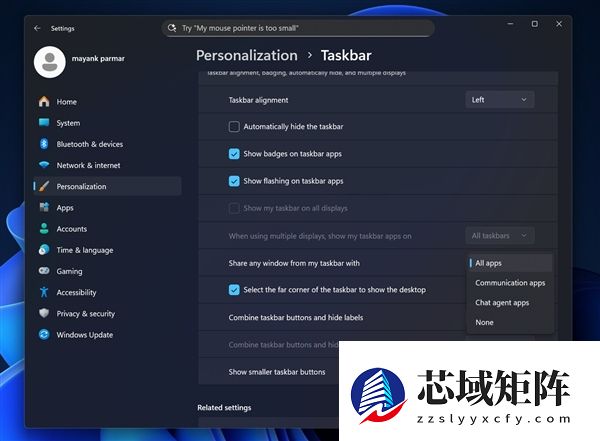Click the Gaming controller icon
Viewport: 600px width, 441px height.
(44, 271)
